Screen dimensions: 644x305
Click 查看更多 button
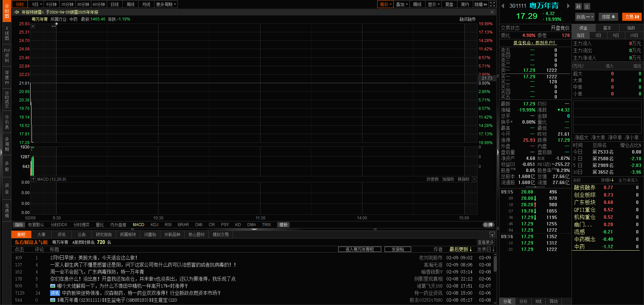(486, 242)
